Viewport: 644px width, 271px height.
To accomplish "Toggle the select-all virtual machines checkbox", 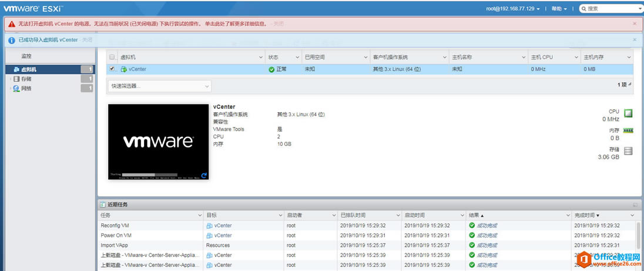I will coord(112,57).
